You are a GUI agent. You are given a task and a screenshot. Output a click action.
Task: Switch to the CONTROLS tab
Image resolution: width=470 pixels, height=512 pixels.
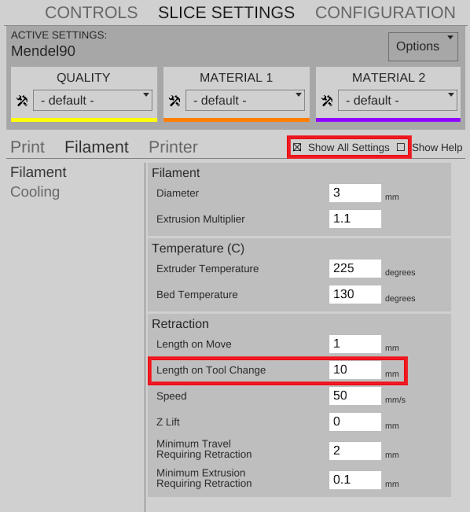[x=91, y=13]
